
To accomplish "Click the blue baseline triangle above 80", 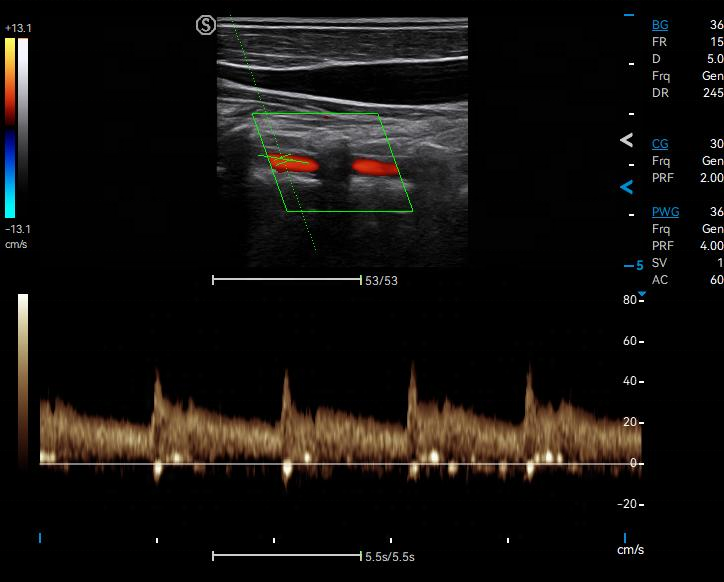I will (x=642, y=294).
